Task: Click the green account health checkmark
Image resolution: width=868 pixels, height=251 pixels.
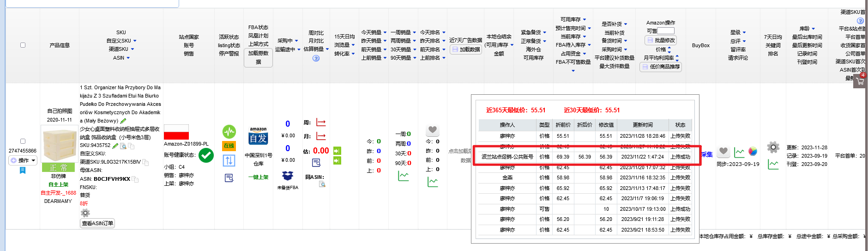Action: [206, 155]
